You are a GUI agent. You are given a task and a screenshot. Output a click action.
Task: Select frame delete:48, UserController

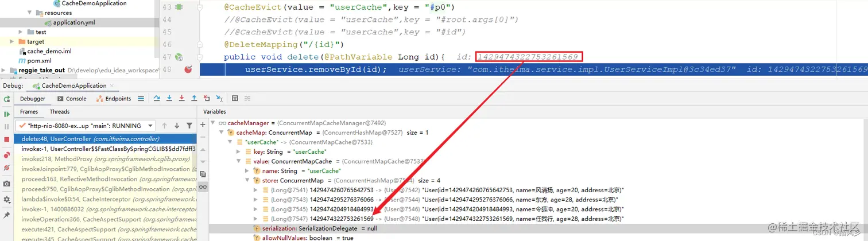(106, 139)
